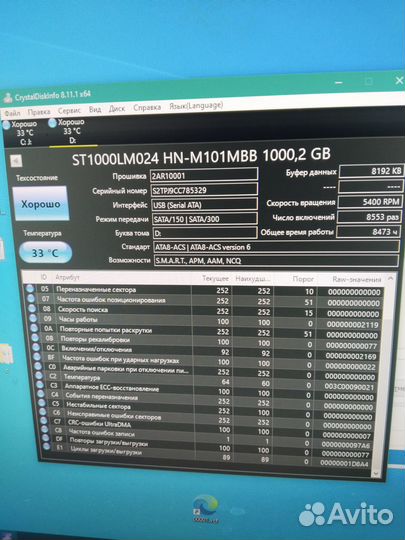
Task: Click the Возможности field S.M.A.R.T., APM, AAM, NCQ
Action: [276, 261]
